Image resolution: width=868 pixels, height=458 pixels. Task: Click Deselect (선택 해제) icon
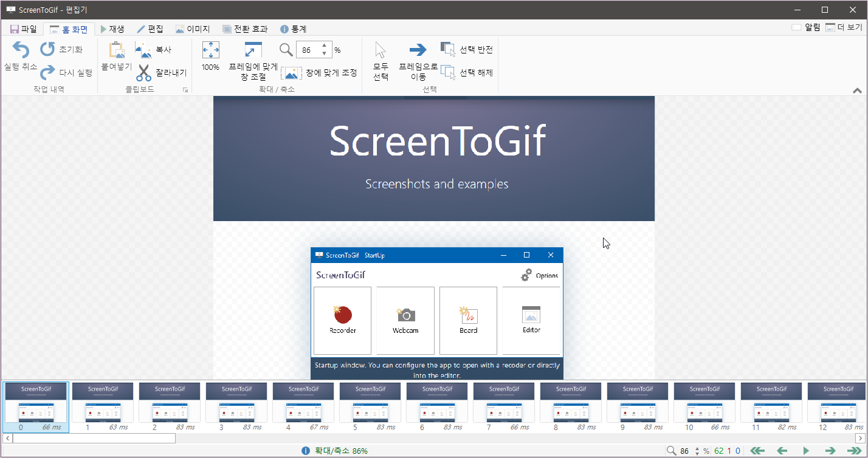click(447, 72)
